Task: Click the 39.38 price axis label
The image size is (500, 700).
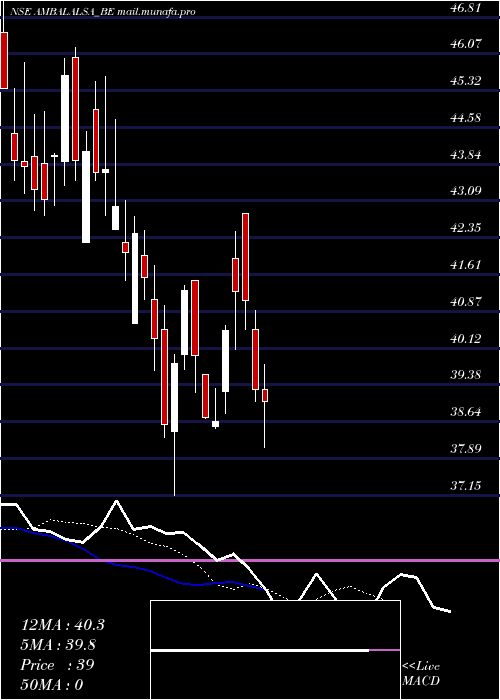Action: click(466, 375)
